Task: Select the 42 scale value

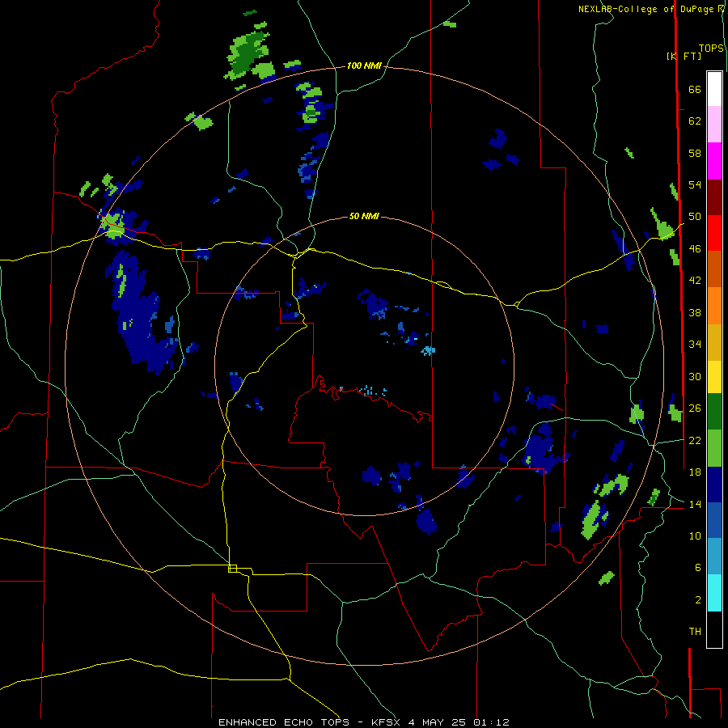Action: (x=695, y=281)
